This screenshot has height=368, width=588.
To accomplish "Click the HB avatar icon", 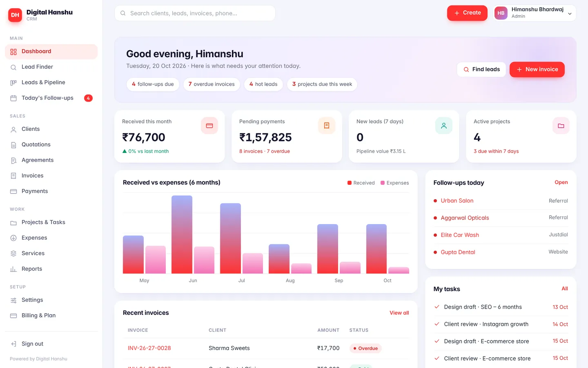I will click(x=501, y=13).
